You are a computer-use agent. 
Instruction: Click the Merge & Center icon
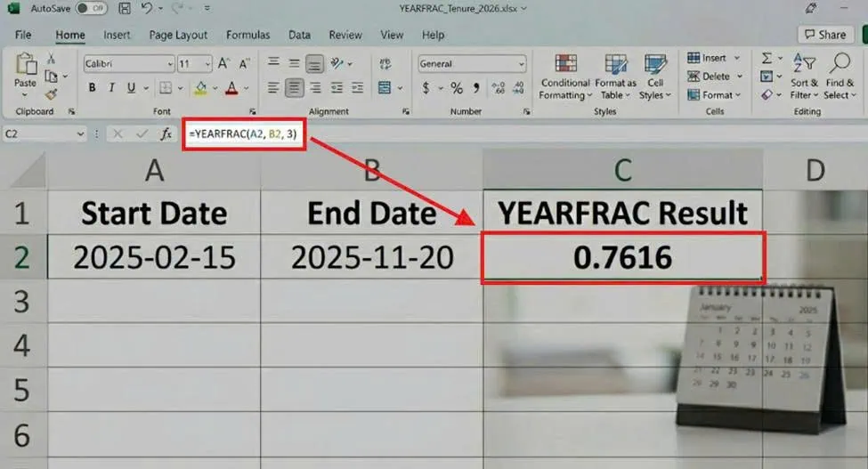click(x=385, y=87)
